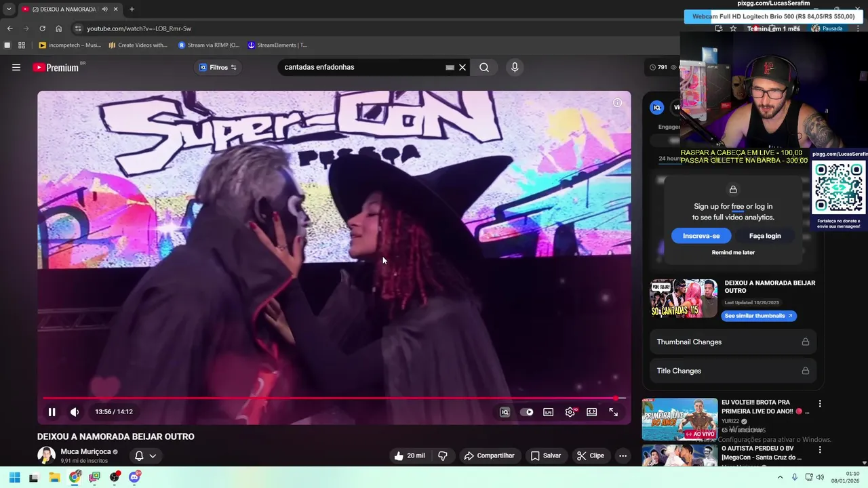Image resolution: width=868 pixels, height=488 pixels.
Task: Open the taskbar volume icon
Action: coord(819,477)
